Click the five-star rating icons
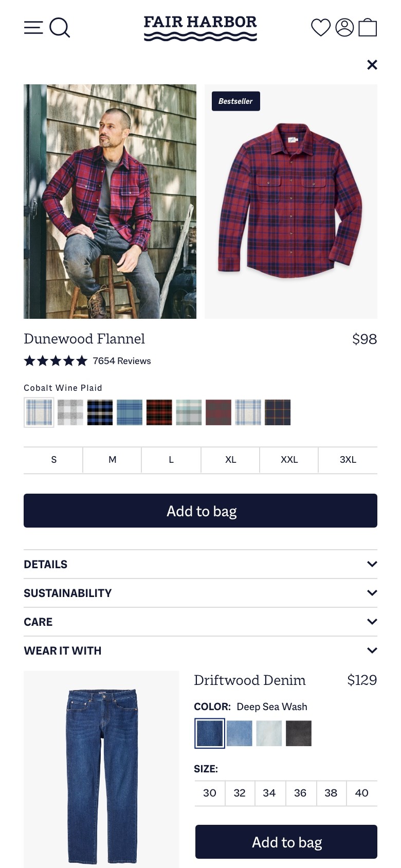The width and height of the screenshot is (401, 868). (56, 361)
